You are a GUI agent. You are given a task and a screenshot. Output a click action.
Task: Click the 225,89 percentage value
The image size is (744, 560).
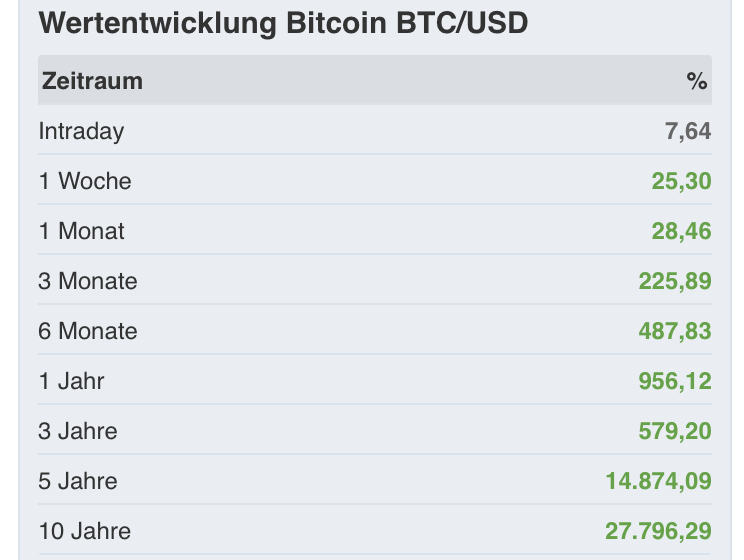click(x=675, y=281)
